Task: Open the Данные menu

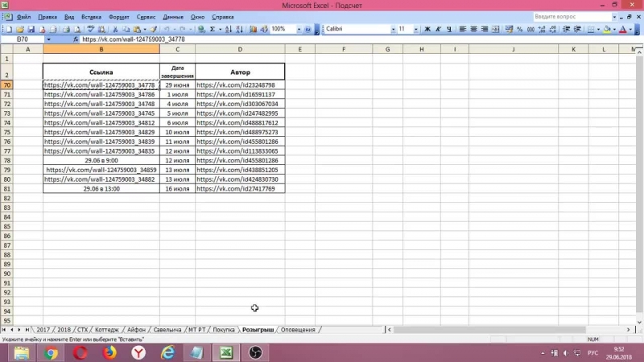Action: (173, 17)
